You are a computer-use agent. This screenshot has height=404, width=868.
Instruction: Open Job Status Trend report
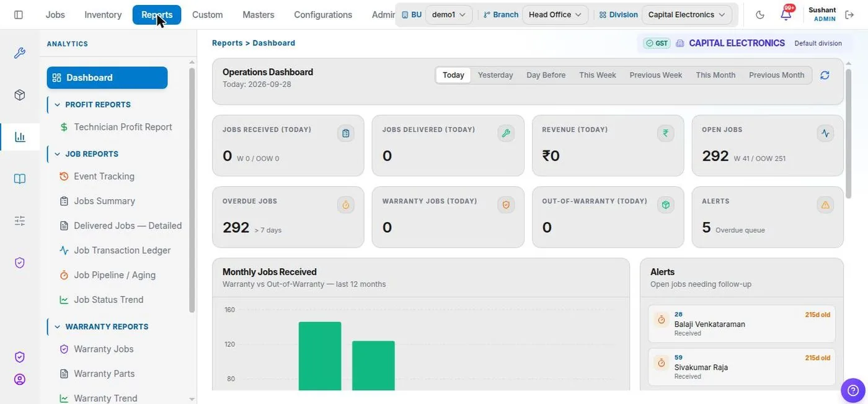(x=102, y=299)
